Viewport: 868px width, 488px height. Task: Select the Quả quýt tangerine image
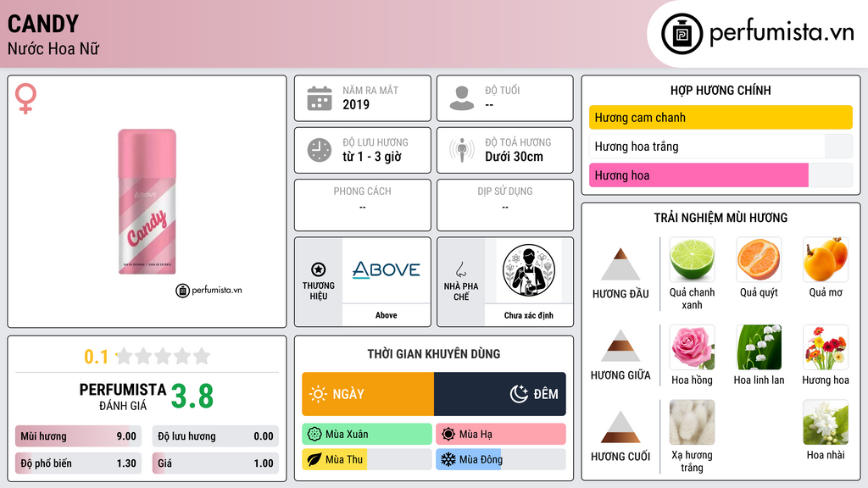tap(759, 259)
